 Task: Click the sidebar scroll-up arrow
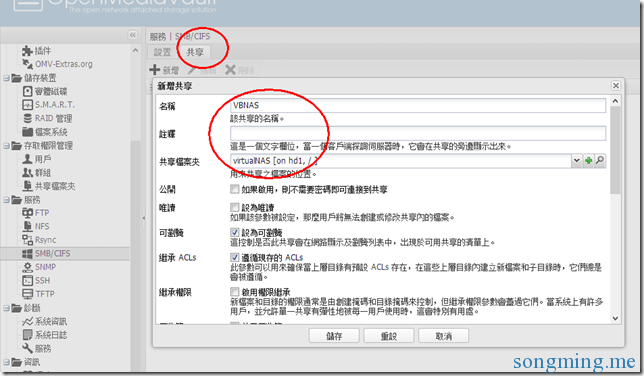[x=135, y=51]
